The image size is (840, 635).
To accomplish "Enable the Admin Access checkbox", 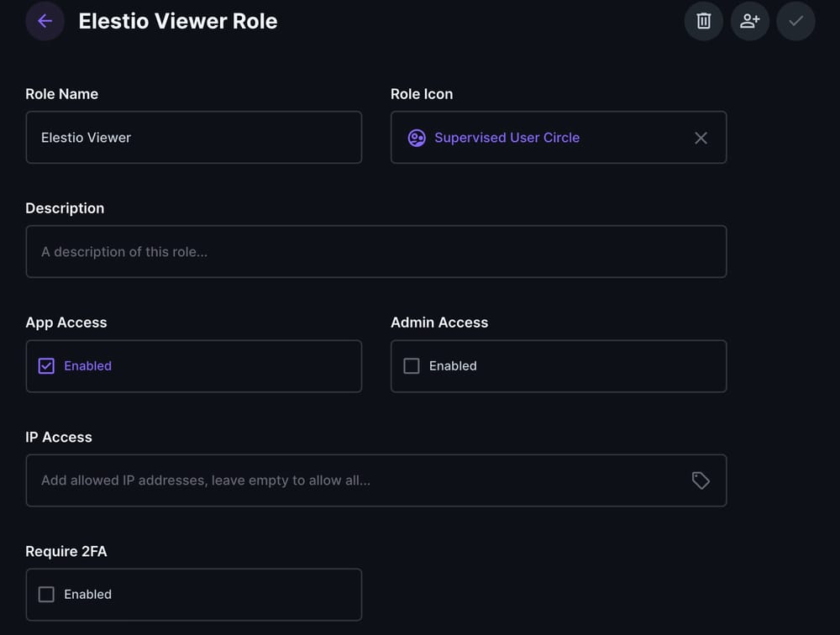I will pyautogui.click(x=411, y=365).
